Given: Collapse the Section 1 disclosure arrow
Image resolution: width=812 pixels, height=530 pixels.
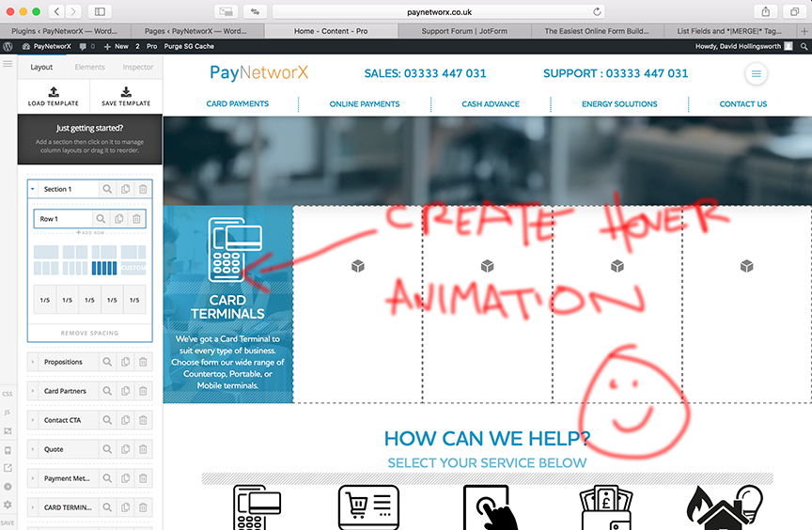Looking at the screenshot, I should click(x=33, y=189).
